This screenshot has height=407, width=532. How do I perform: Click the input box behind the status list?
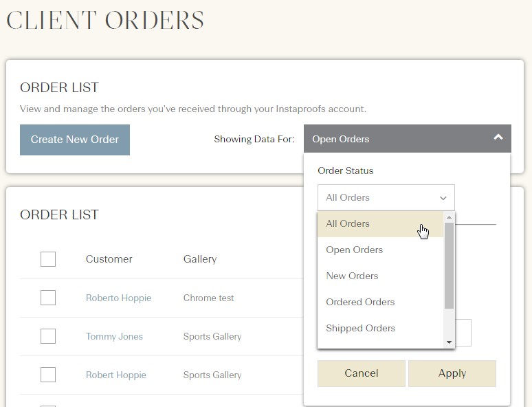pyautogui.click(x=463, y=333)
